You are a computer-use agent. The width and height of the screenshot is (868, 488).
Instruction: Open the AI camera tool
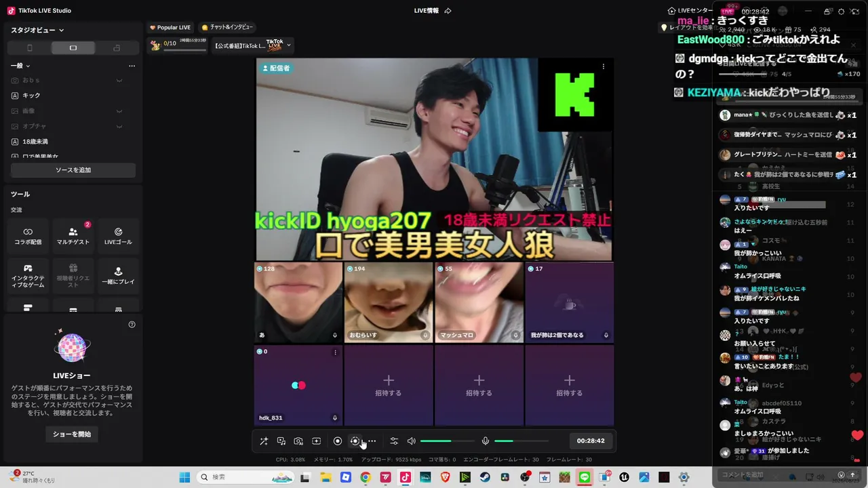pos(298,441)
